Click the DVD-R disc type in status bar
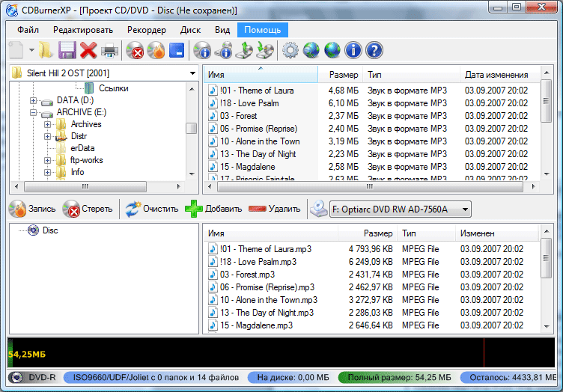The width and height of the screenshot is (563, 392). coord(33,377)
